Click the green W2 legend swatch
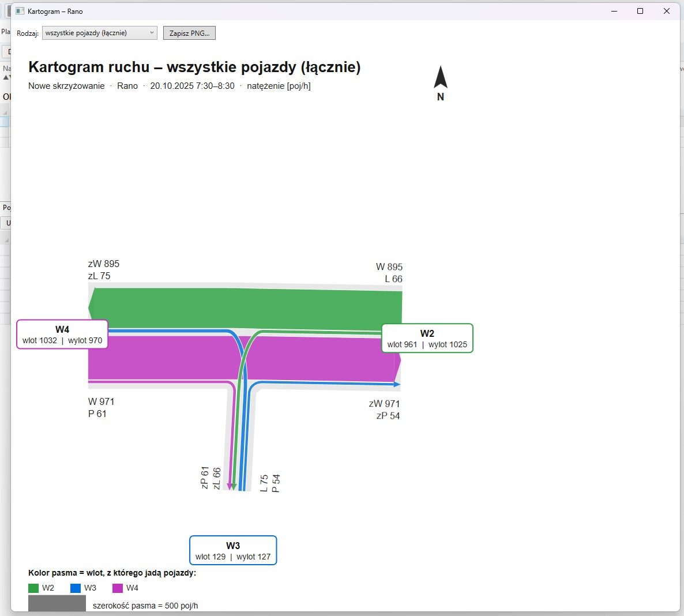Viewport: 684px width, 616px height. tap(33, 588)
